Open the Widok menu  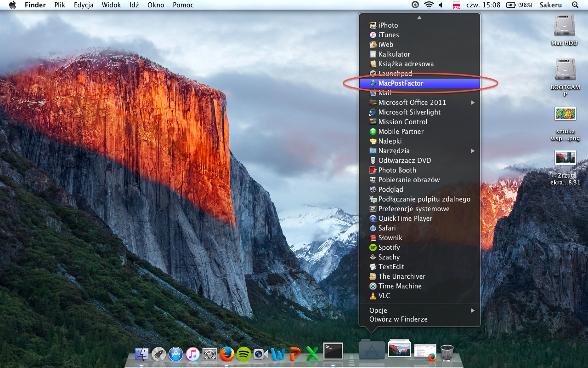coord(112,5)
